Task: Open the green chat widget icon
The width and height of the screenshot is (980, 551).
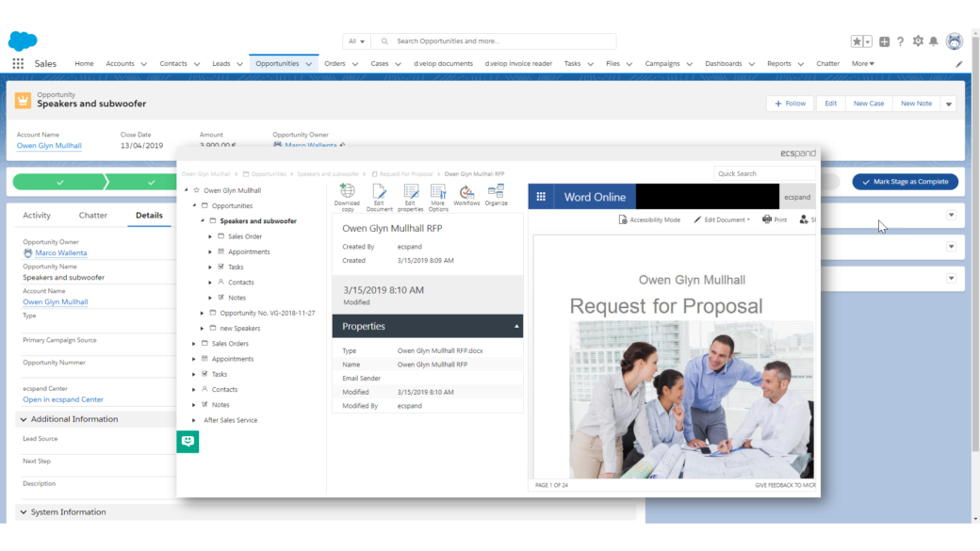Action: point(188,442)
